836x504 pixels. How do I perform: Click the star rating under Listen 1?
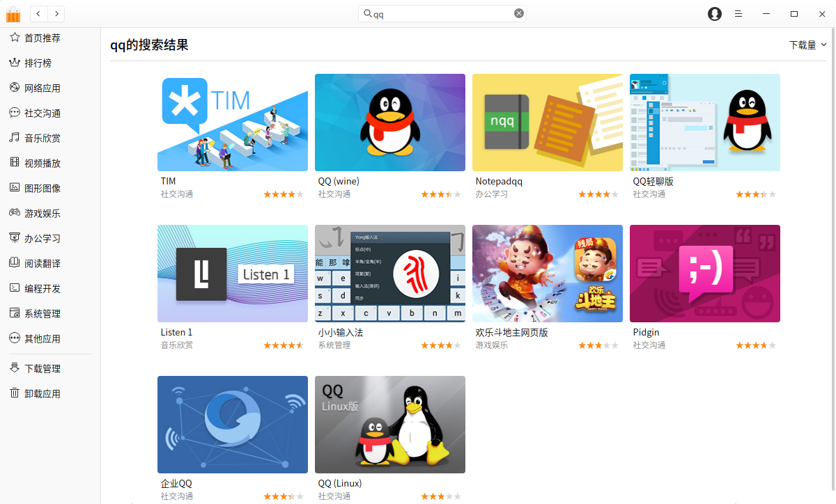point(284,345)
